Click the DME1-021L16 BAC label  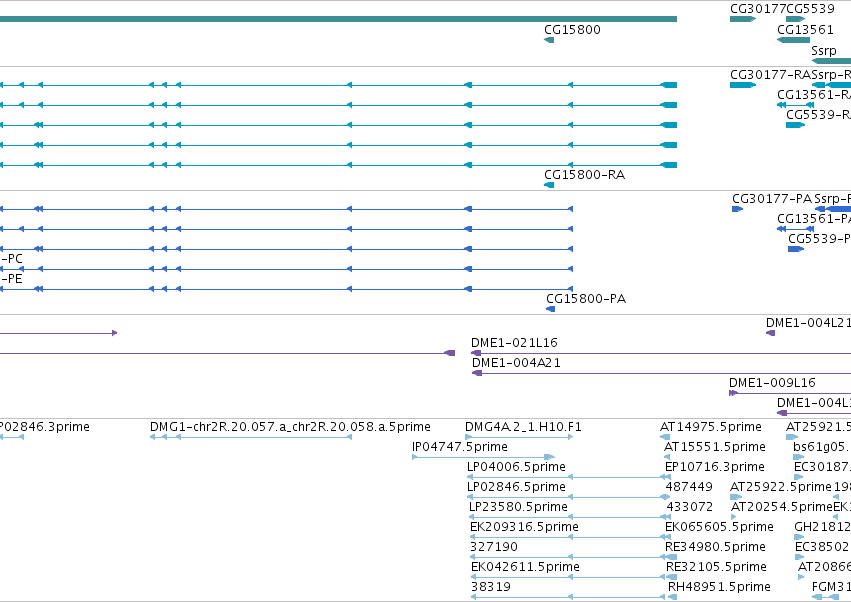[514, 343]
